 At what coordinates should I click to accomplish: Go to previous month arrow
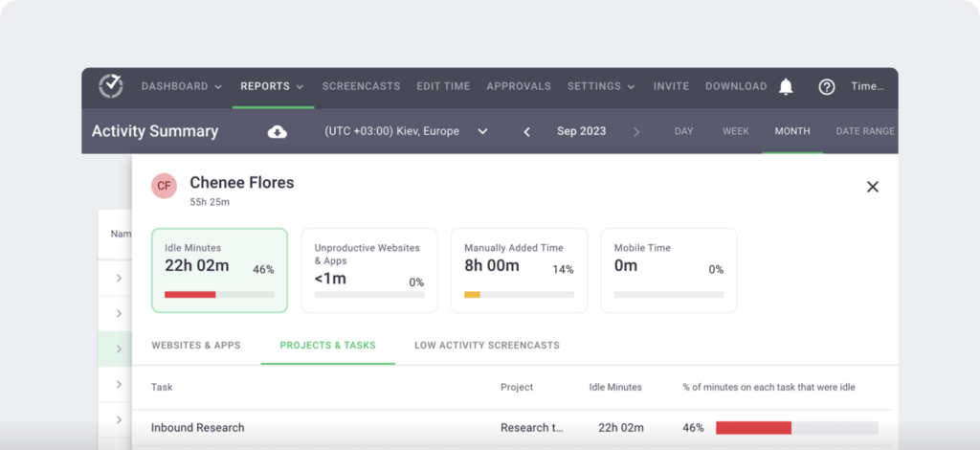(526, 132)
